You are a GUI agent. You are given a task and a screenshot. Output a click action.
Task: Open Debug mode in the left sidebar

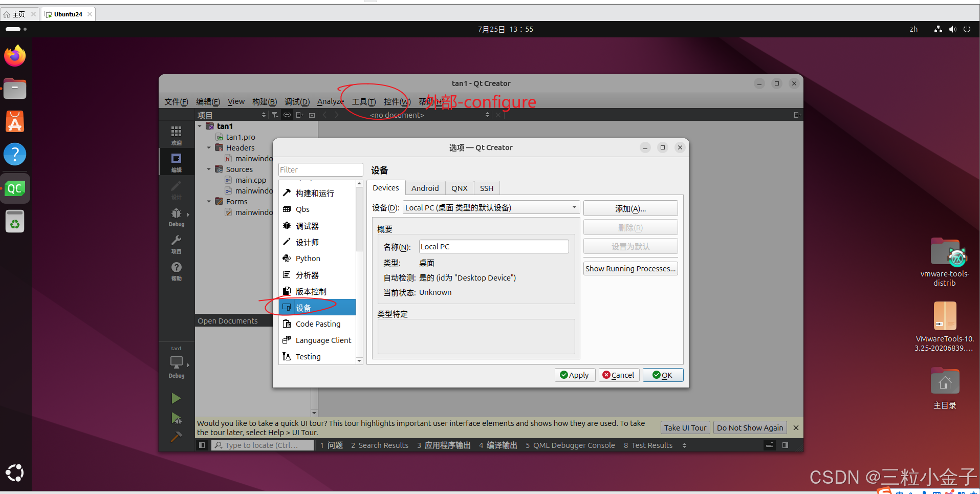coord(176,217)
